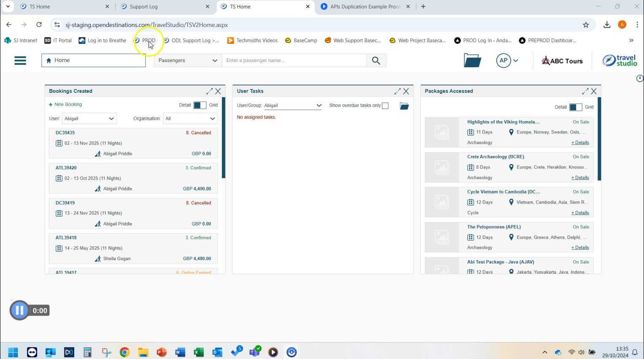Open the Windows Start menu
This screenshot has height=359, width=644.
[13, 352]
